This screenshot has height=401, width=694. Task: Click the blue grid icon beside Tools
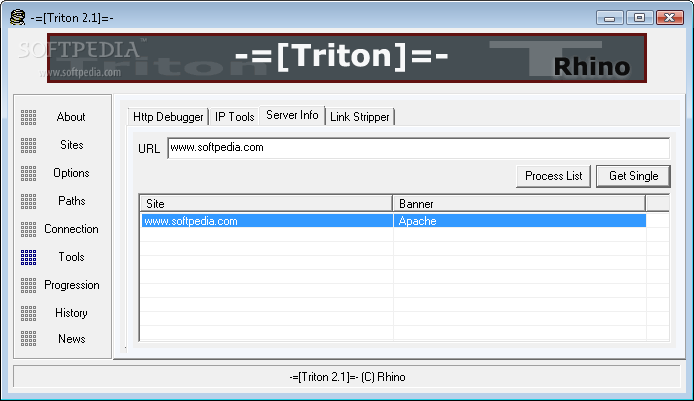tap(28, 257)
